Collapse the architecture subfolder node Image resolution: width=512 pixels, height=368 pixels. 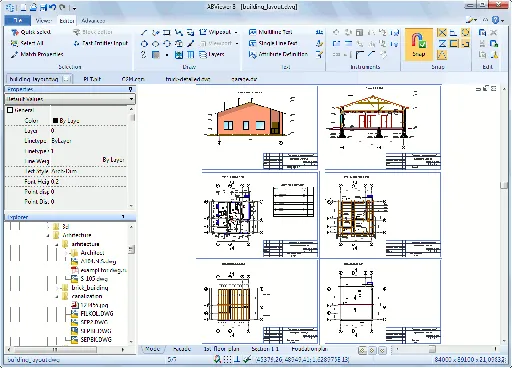click(x=57, y=244)
